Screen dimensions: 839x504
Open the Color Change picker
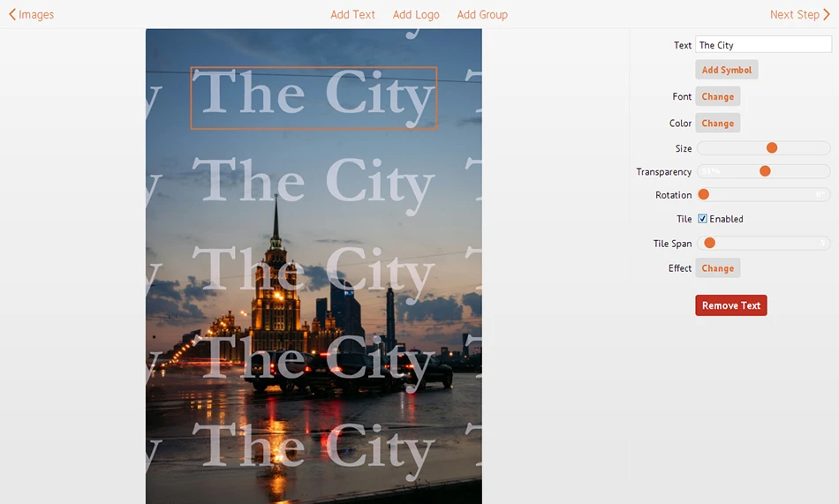click(x=717, y=124)
